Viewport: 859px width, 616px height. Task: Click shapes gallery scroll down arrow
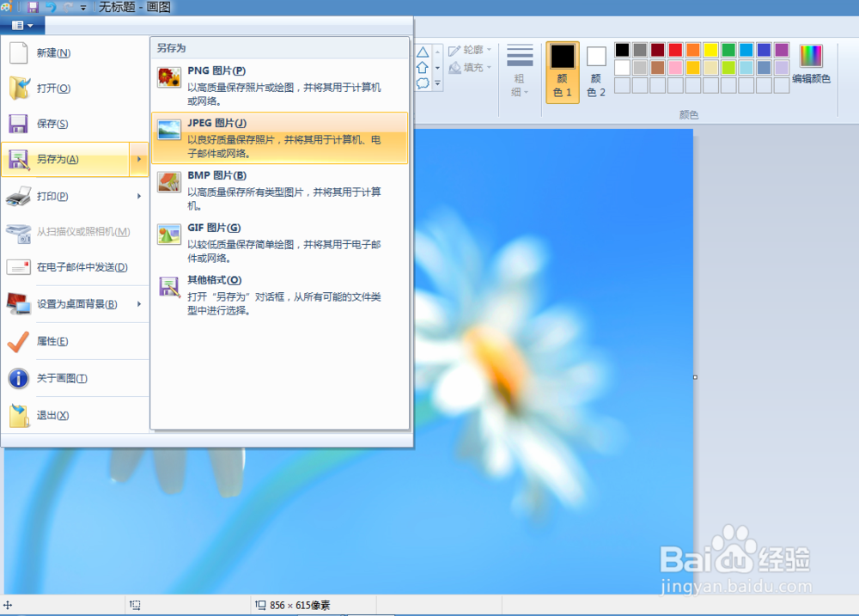click(x=437, y=67)
